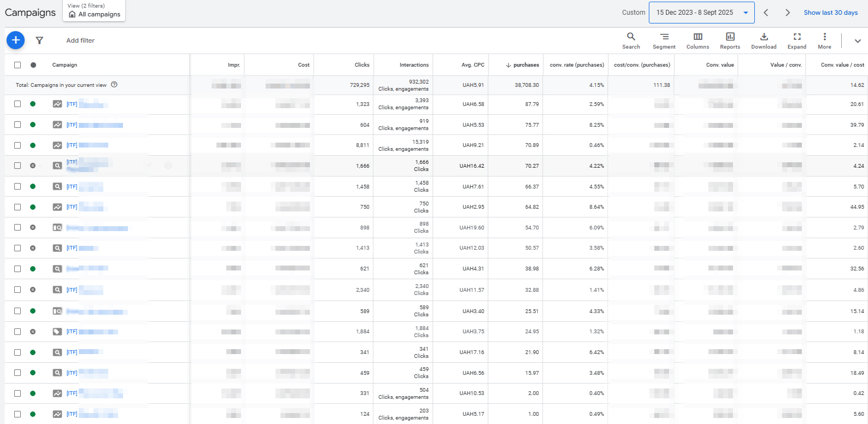868x424 pixels.
Task: Open the Segment options
Action: (x=664, y=40)
